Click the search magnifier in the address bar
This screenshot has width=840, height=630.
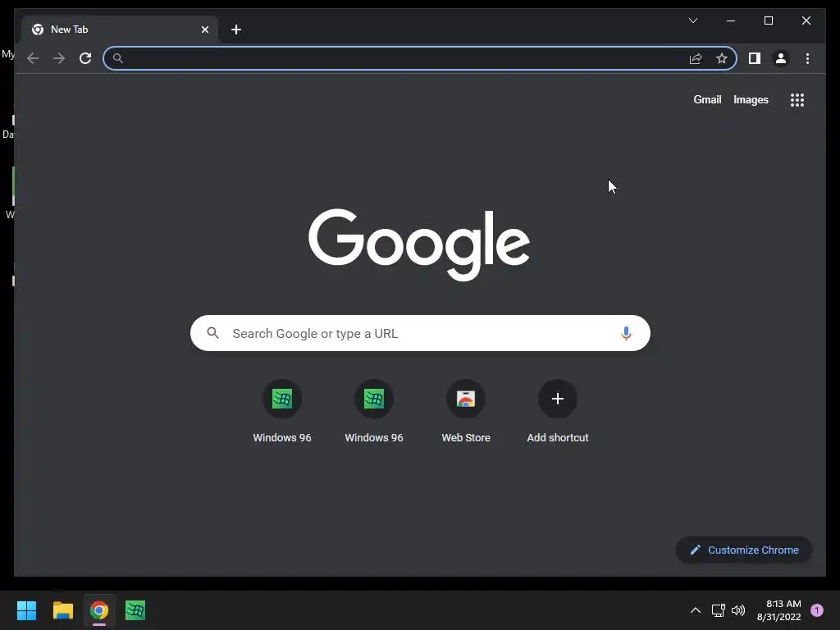(118, 58)
